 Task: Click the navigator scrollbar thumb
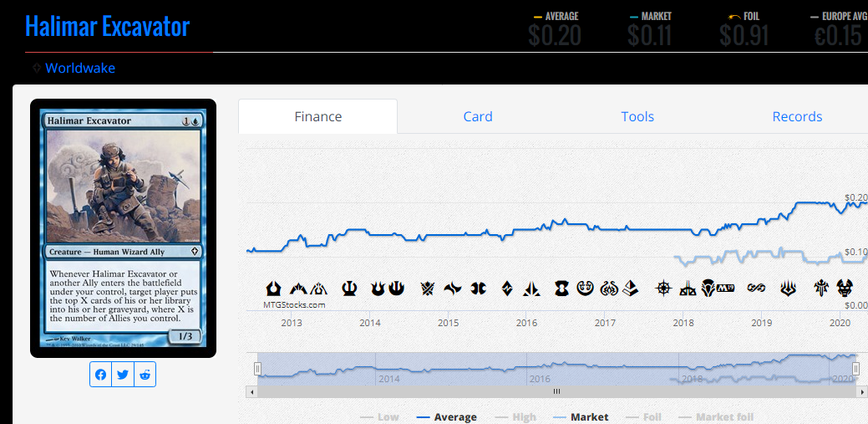tap(556, 391)
